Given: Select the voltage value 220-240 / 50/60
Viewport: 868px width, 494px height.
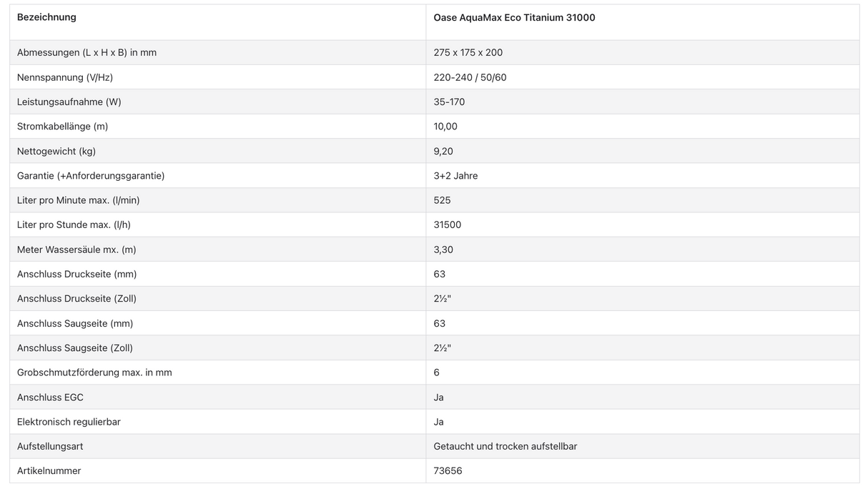Looking at the screenshot, I should coord(470,77).
